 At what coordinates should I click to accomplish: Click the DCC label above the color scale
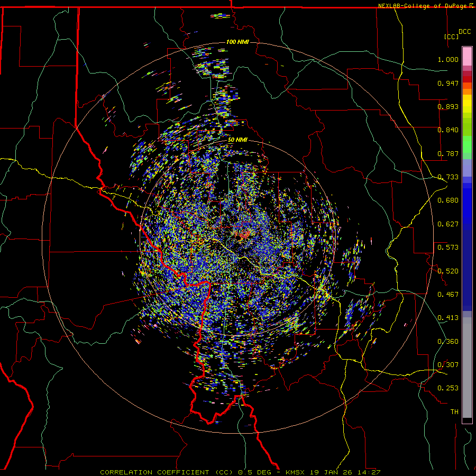[x=464, y=32]
